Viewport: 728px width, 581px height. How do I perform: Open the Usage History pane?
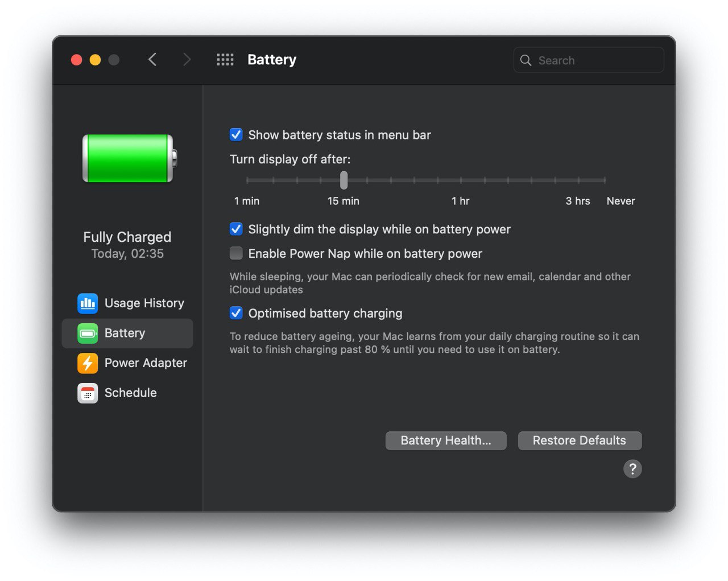click(127, 303)
